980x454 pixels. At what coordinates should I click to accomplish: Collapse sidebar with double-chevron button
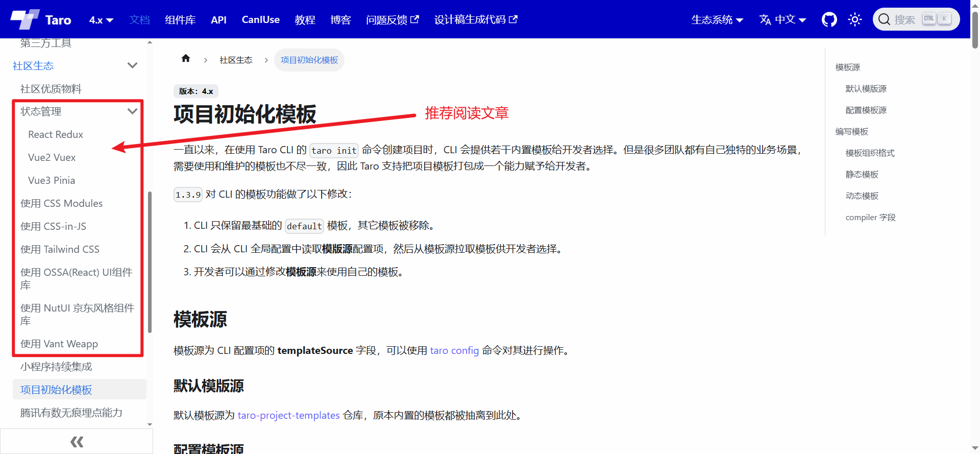[x=77, y=441]
